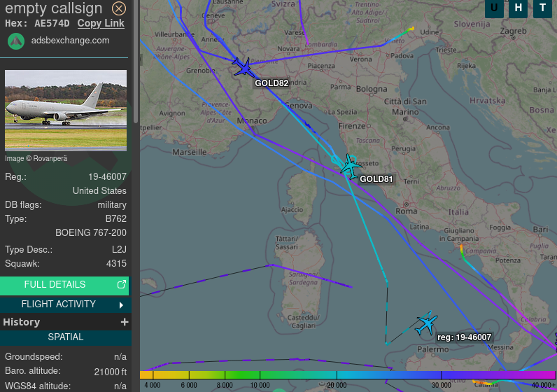This screenshot has width=557, height=392.
Task: Expand the FLIGHT ACTIVITY arrow
Action: [121, 305]
